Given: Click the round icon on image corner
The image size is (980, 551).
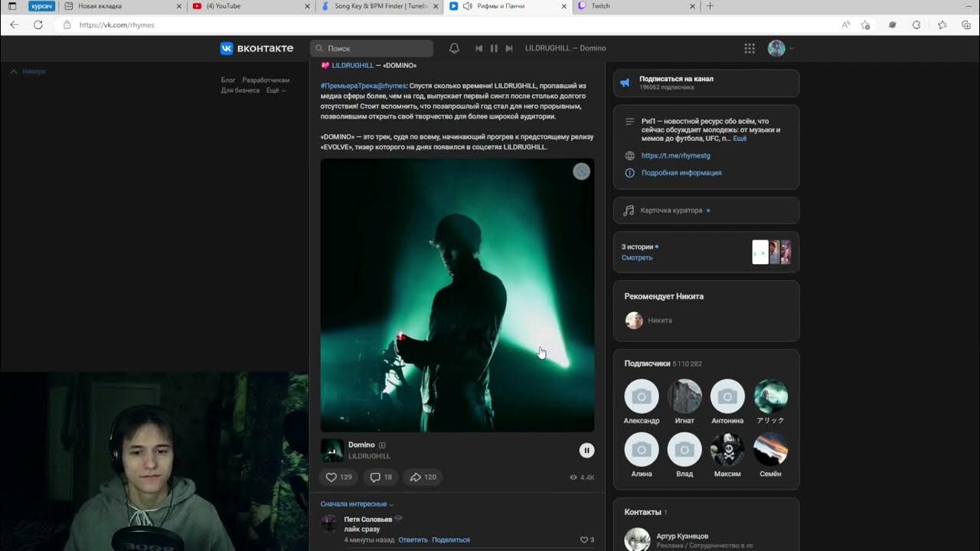Looking at the screenshot, I should (582, 171).
